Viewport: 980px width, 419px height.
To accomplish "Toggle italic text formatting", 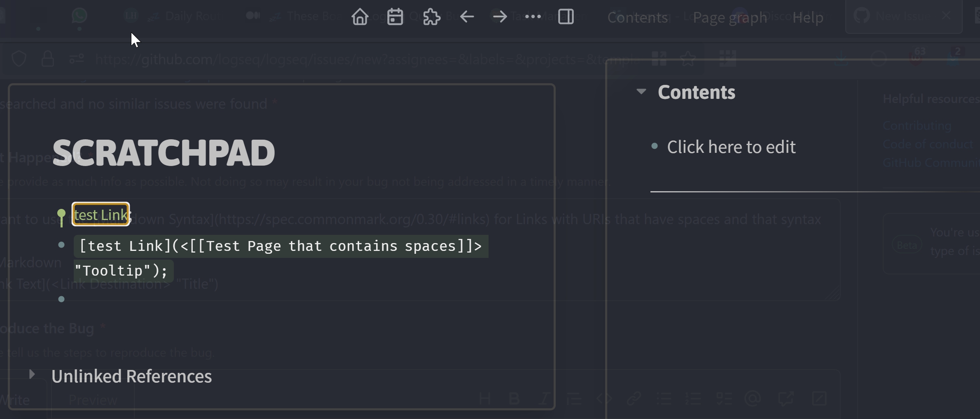I will coord(544,398).
